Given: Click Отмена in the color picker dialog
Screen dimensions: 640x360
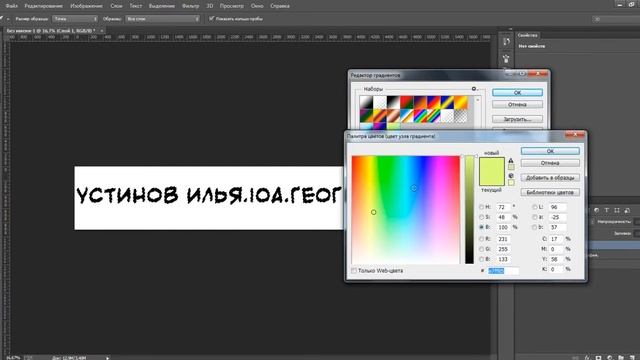Looking at the screenshot, I should pyautogui.click(x=550, y=163).
